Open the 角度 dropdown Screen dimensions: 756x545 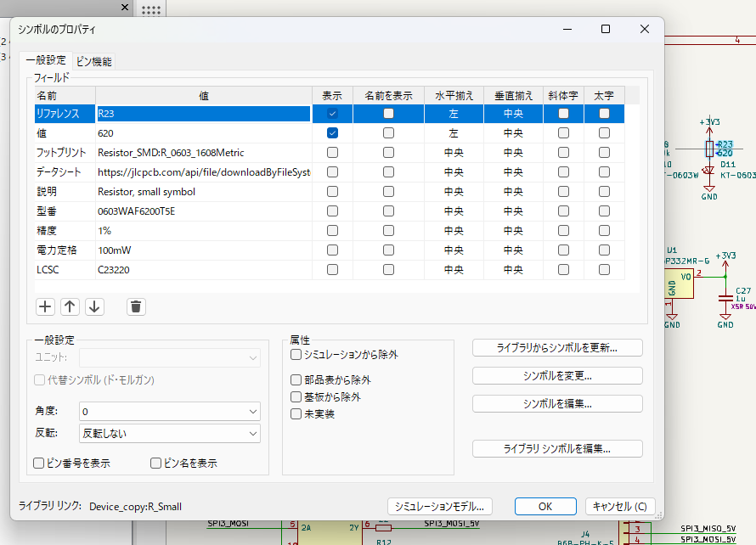[x=168, y=411]
